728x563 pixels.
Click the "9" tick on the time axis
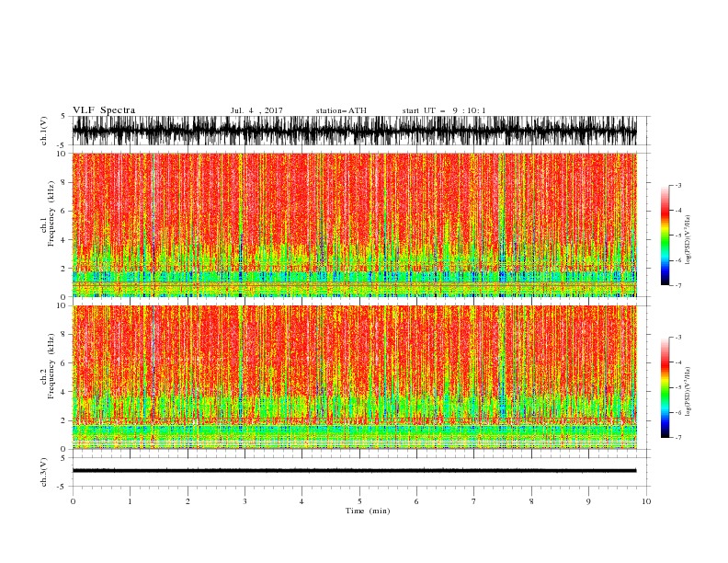(x=588, y=501)
